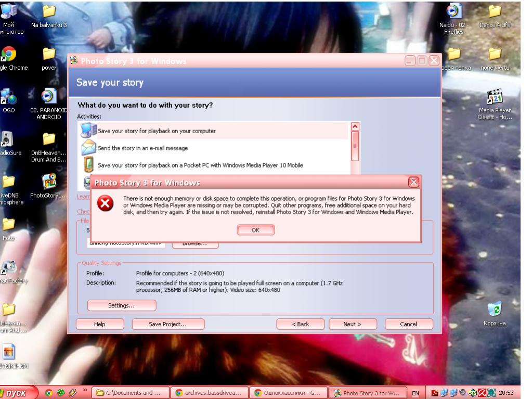This screenshot has width=532, height=399.
Task: Close the Photo Story error dialog
Action: [x=413, y=183]
